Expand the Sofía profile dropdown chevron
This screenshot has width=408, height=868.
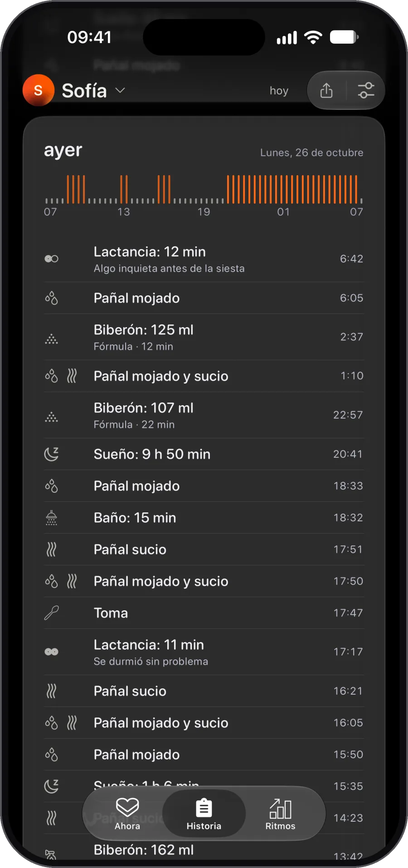click(120, 90)
